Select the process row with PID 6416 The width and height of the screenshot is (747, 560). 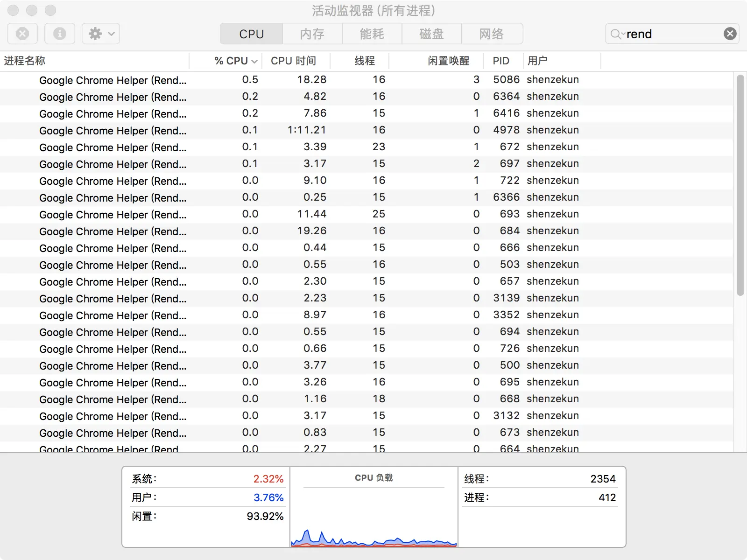(366, 113)
